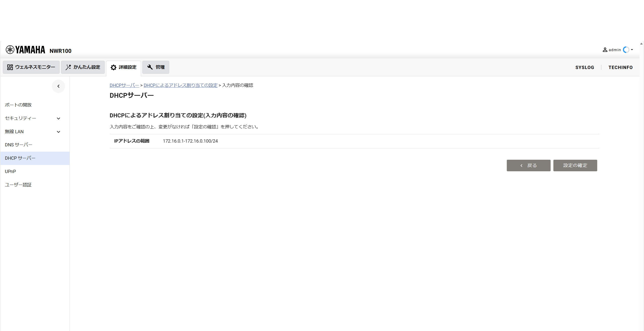Image resolution: width=644 pixels, height=331 pixels.
Task: Click the Yamaha tuning fork logo
Action: [x=10, y=50]
